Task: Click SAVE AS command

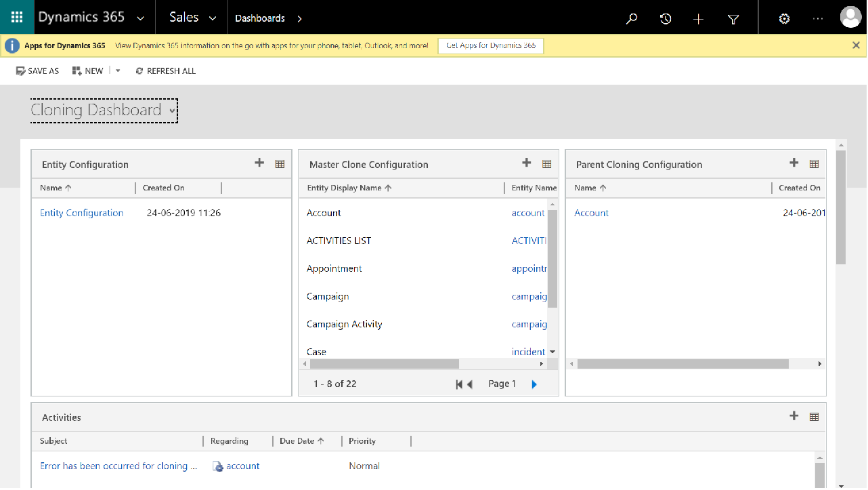Action: point(37,70)
